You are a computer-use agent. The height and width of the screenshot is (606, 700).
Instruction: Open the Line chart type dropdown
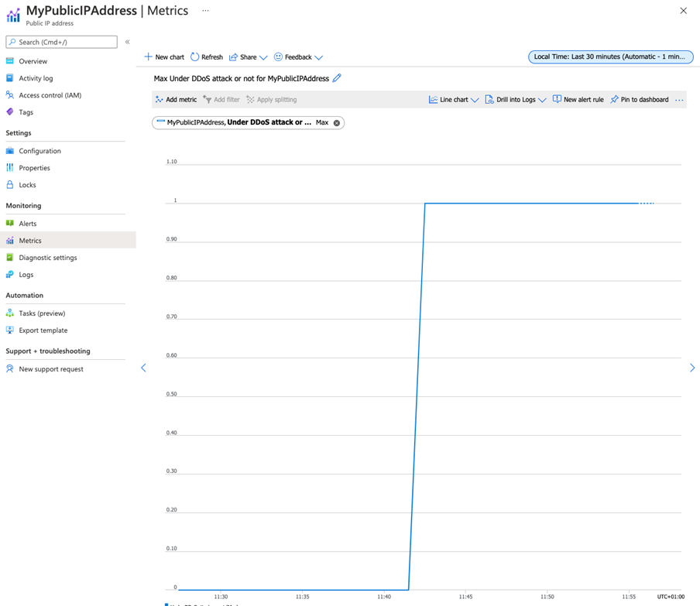tap(453, 99)
